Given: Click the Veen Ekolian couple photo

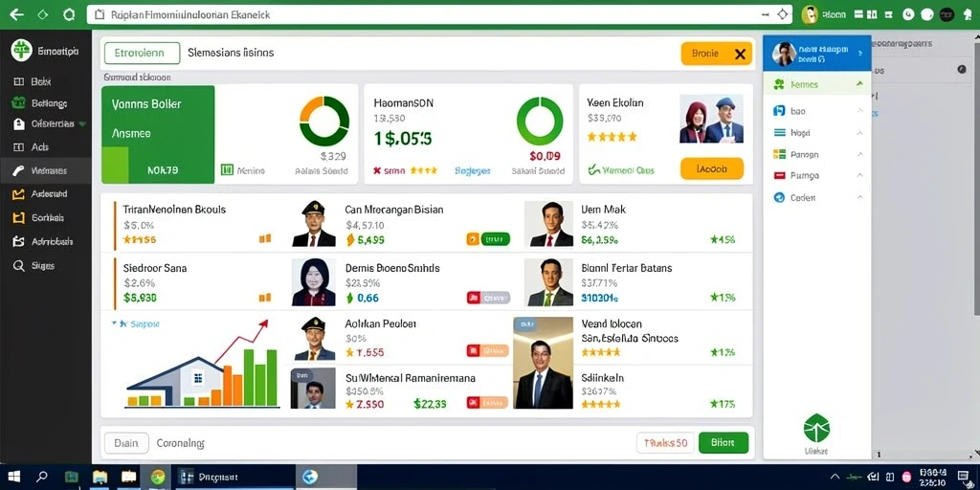Looking at the screenshot, I should point(711,119).
